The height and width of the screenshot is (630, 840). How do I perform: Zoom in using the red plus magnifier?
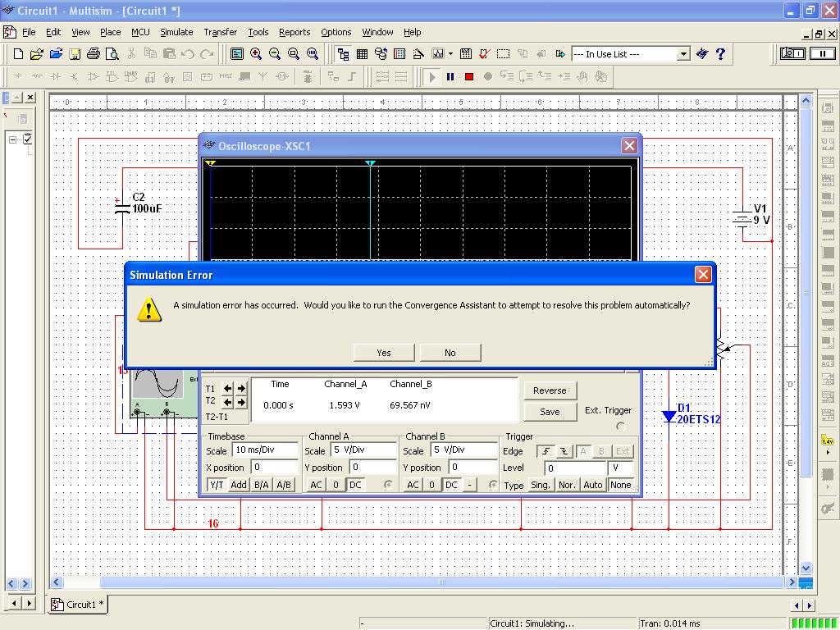pos(256,53)
